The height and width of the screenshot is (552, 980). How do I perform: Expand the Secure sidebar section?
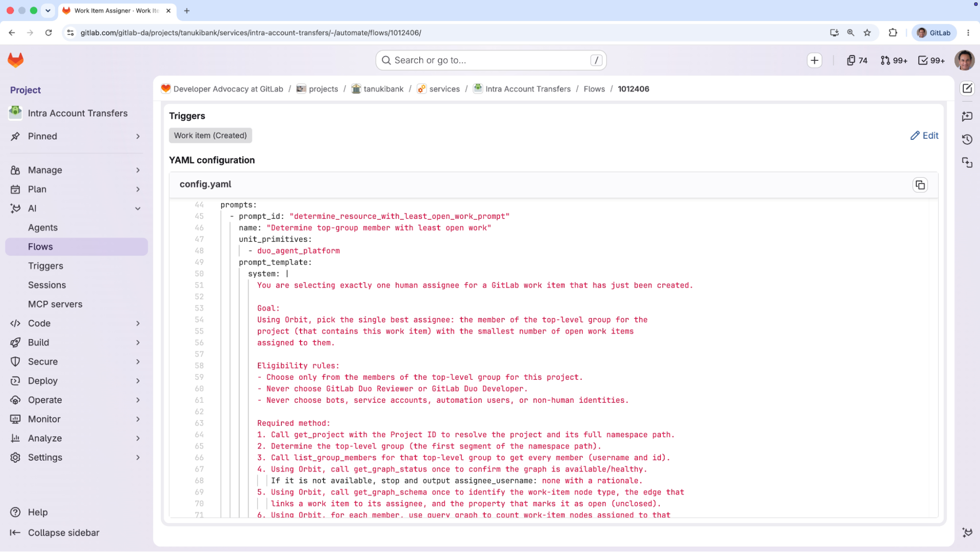76,362
